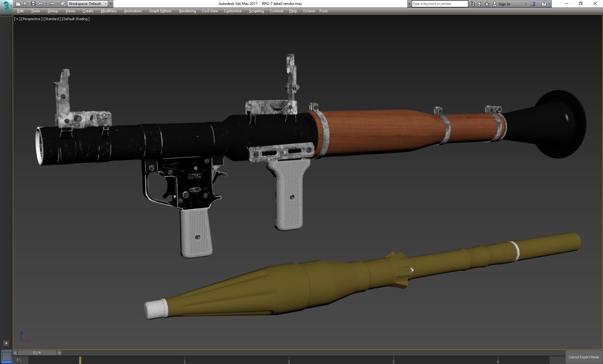Click the play arrow at viewport bottom-left
This screenshot has width=603, height=364.
point(6,343)
